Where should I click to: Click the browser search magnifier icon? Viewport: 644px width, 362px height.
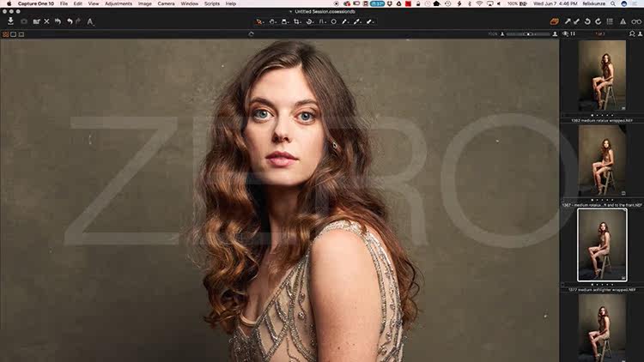(x=632, y=34)
